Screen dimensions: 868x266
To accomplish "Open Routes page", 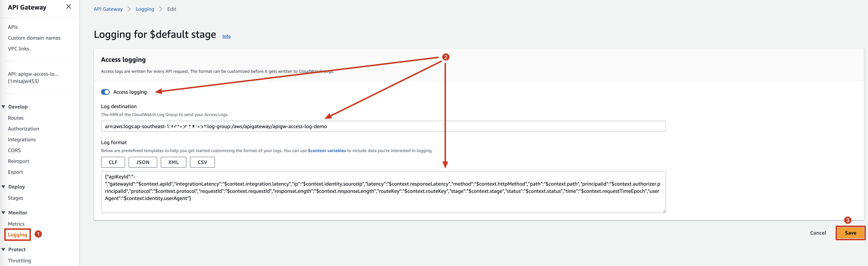I will coord(16,118).
